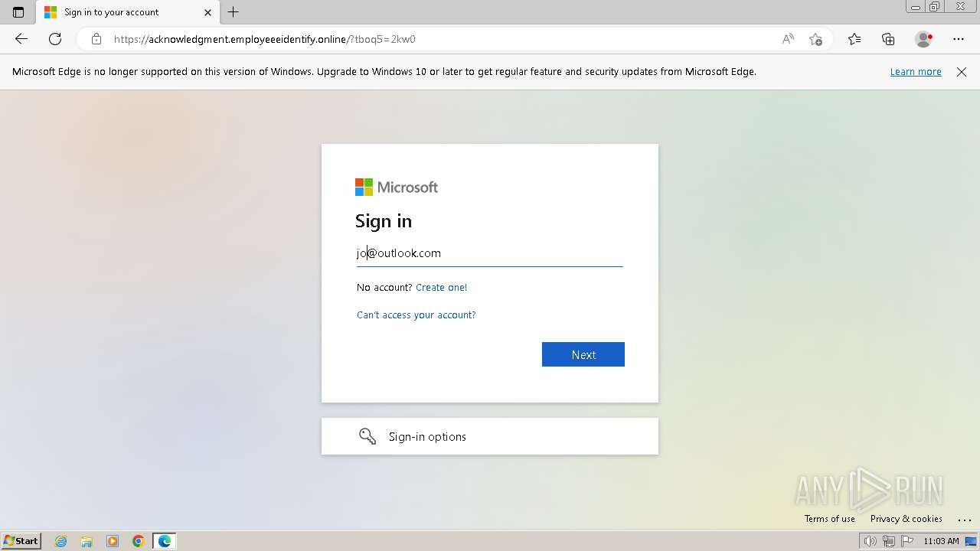Reload the page with the refresh icon
The height and width of the screenshot is (551, 980).
[x=55, y=39]
